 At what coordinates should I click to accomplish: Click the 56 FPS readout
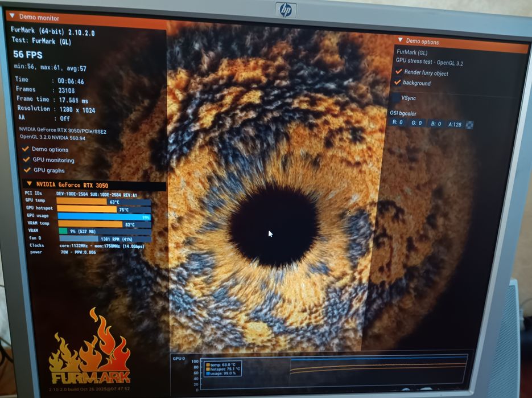tap(28, 55)
